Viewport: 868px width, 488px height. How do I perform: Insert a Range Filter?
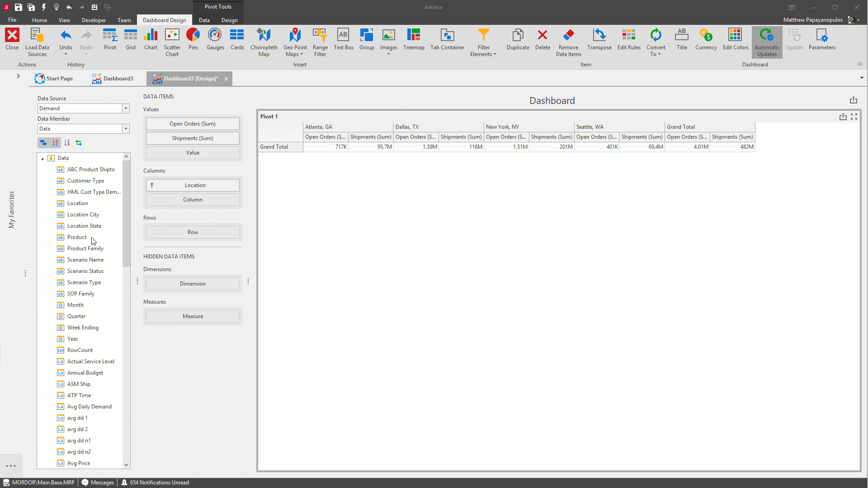coord(320,42)
